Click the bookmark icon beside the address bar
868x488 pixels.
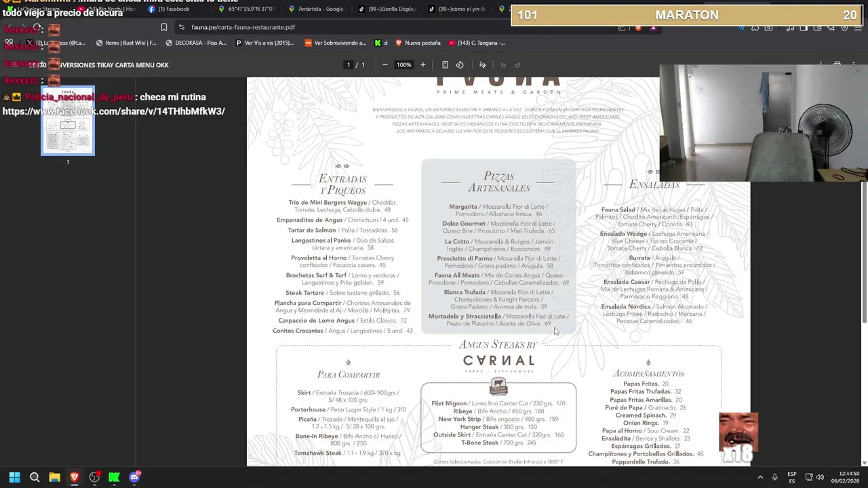pyautogui.click(x=163, y=27)
